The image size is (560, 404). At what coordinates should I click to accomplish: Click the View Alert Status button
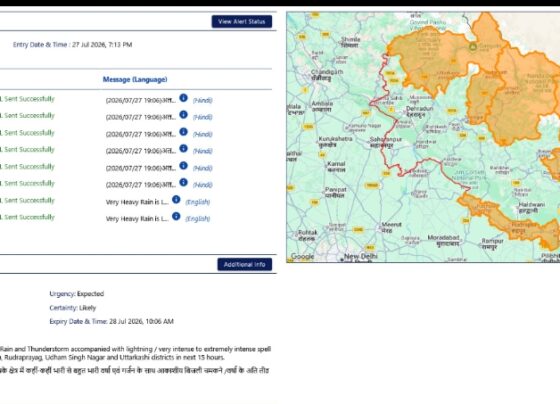[x=242, y=21]
